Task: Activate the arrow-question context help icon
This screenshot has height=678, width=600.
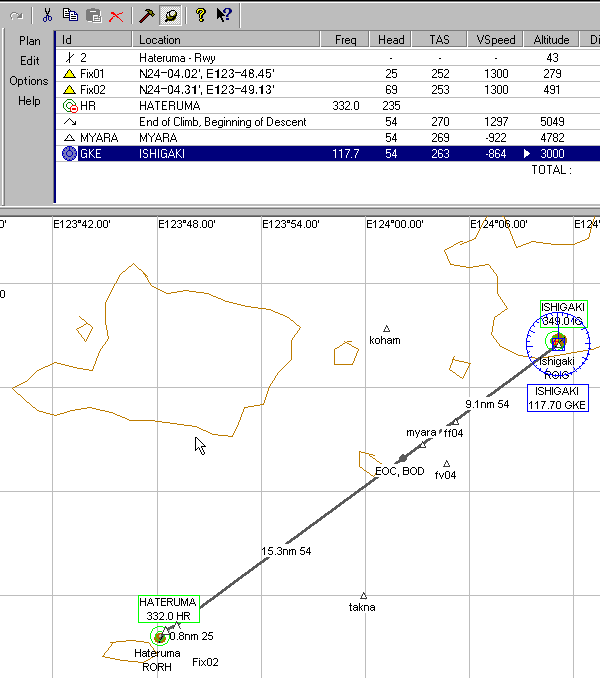Action: [224, 15]
